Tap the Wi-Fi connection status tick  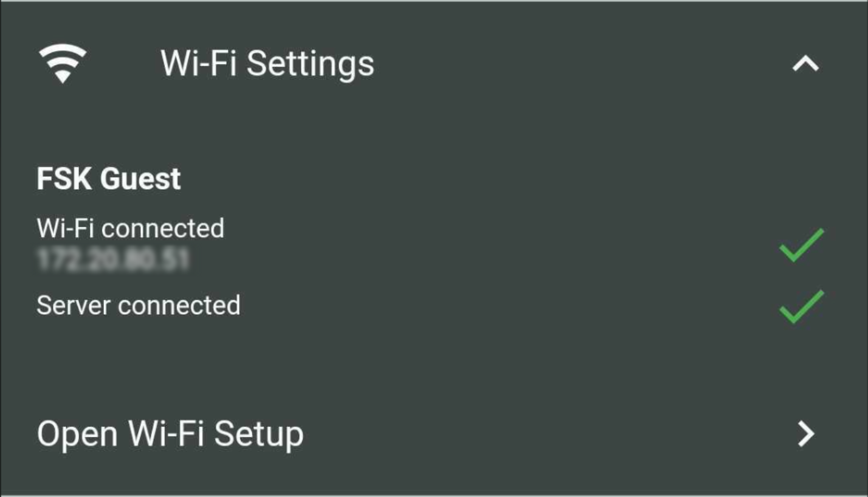coord(801,245)
